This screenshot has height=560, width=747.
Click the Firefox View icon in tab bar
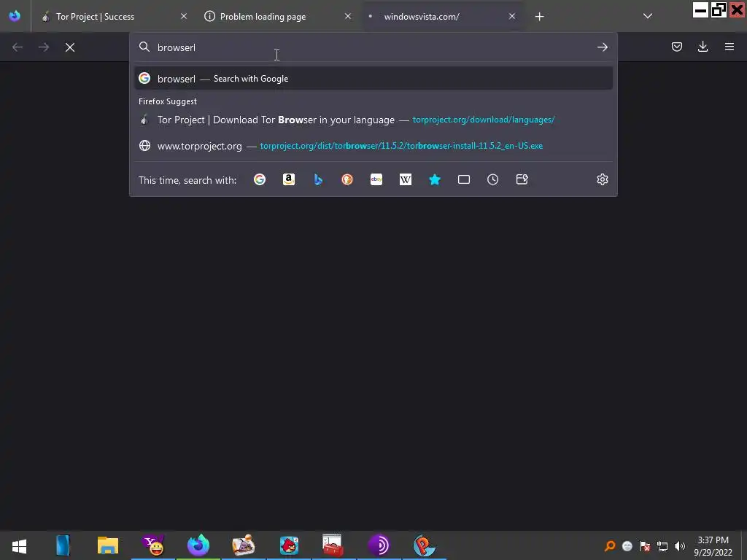tap(15, 16)
